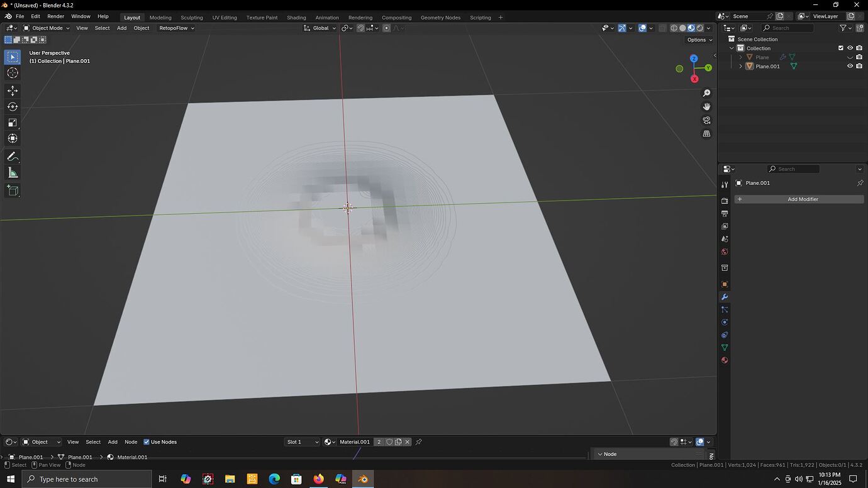Open the Material properties tab
The width and height of the screenshot is (868, 488).
point(725,360)
